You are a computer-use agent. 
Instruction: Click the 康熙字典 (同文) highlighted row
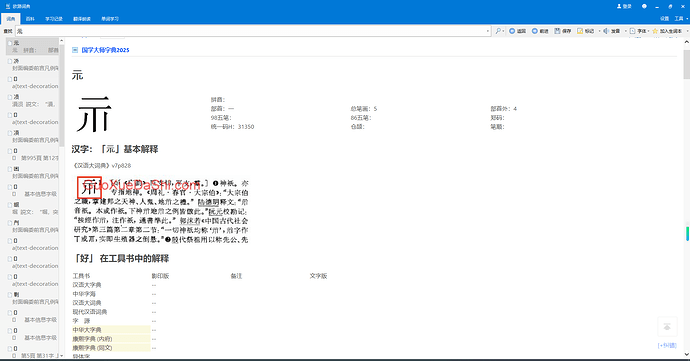[x=111, y=348]
